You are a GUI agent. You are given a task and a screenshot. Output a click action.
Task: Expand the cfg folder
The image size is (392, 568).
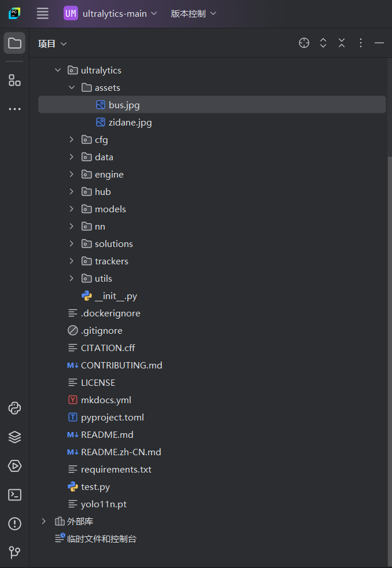(x=72, y=139)
